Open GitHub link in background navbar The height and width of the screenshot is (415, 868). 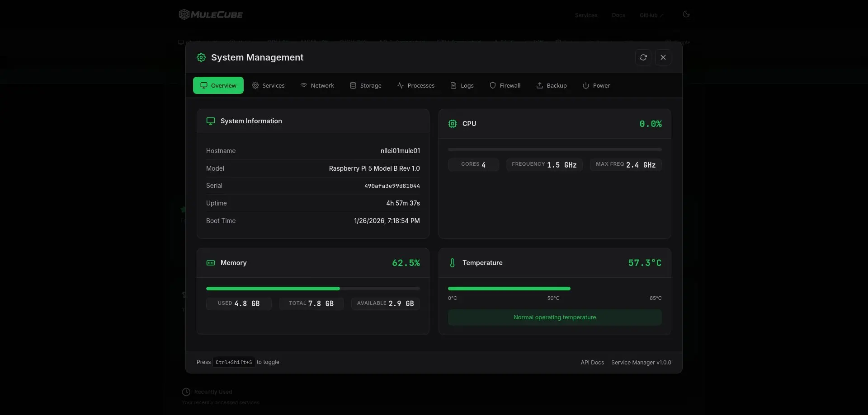(651, 15)
